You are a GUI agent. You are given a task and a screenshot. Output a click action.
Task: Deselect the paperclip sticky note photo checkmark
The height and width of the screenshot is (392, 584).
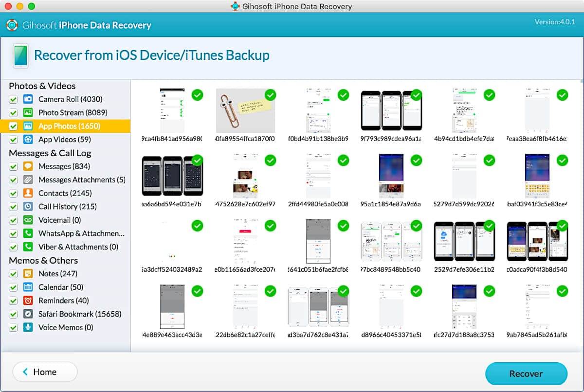[270, 94]
